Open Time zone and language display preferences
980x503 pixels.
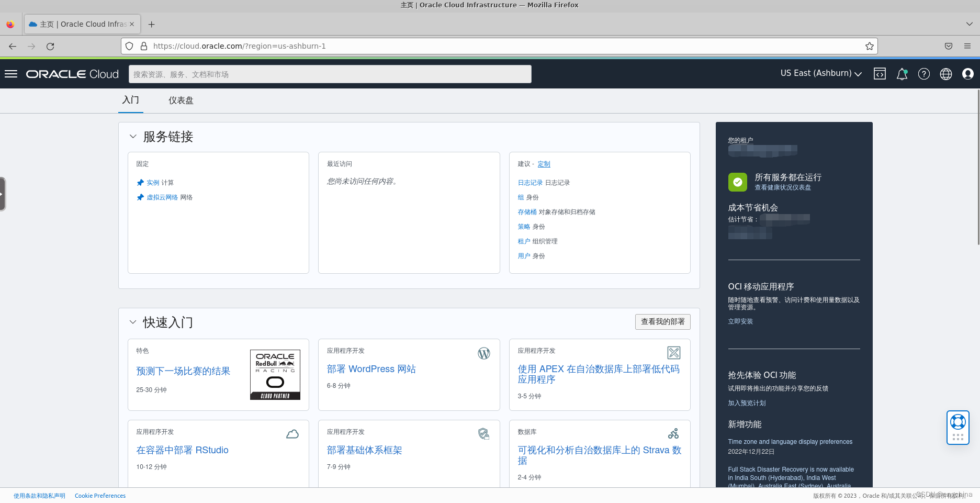(790, 442)
